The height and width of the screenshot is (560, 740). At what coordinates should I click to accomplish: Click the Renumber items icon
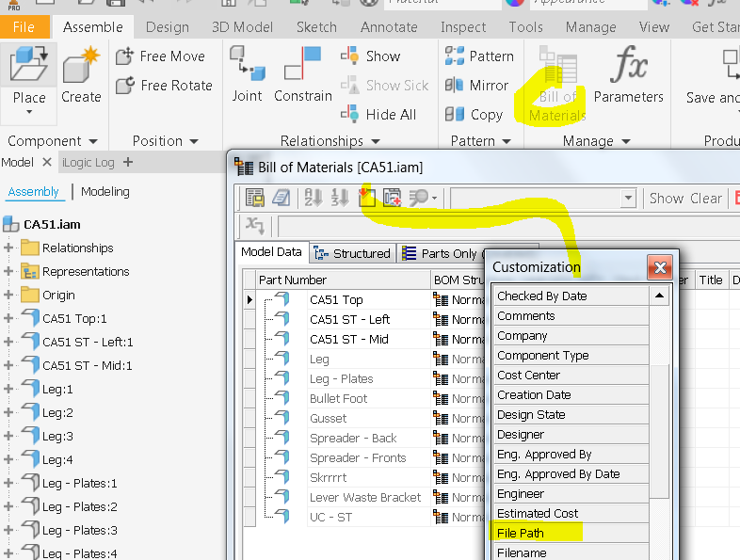[x=340, y=198]
